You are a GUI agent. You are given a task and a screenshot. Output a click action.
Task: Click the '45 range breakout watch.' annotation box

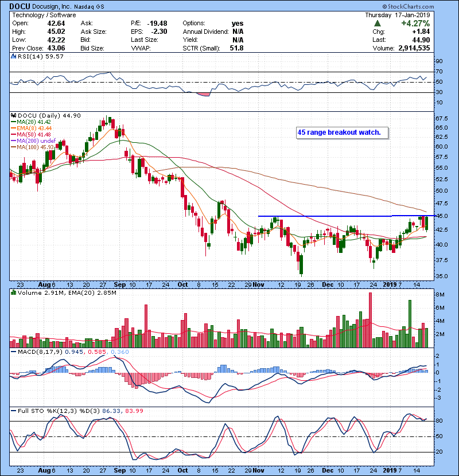coord(343,132)
